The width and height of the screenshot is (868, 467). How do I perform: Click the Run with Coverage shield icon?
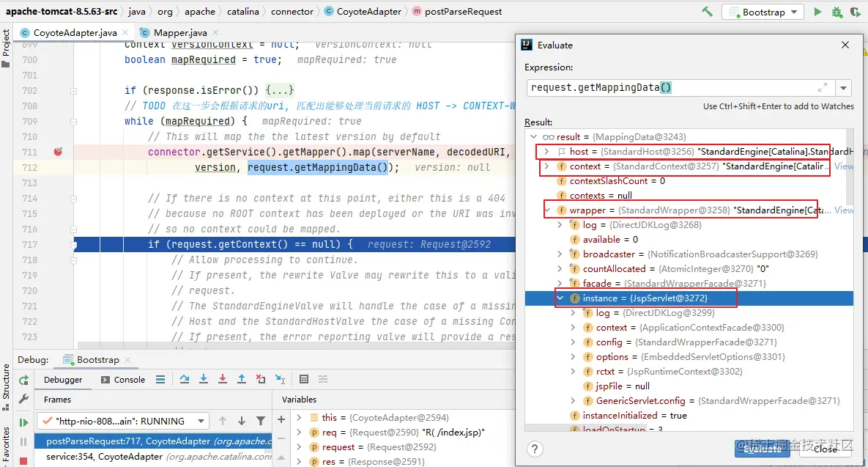tap(856, 12)
